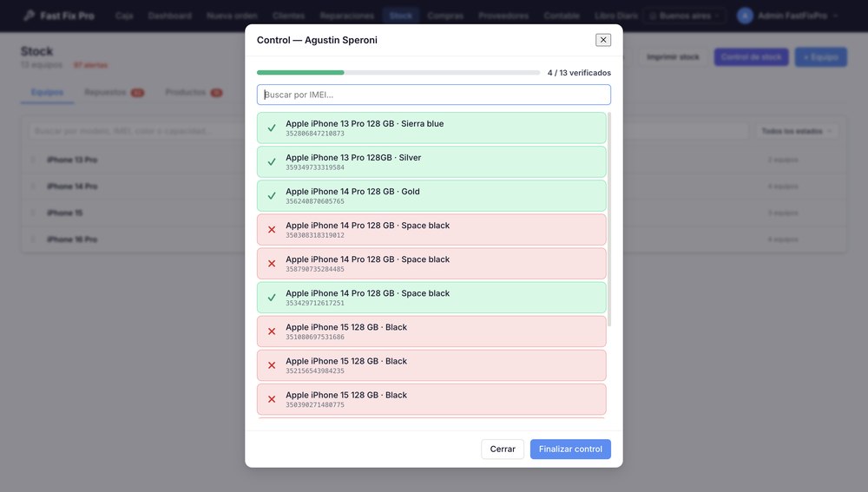
Task: Click red X icon for IMEI 350390271480775
Action: (271, 399)
